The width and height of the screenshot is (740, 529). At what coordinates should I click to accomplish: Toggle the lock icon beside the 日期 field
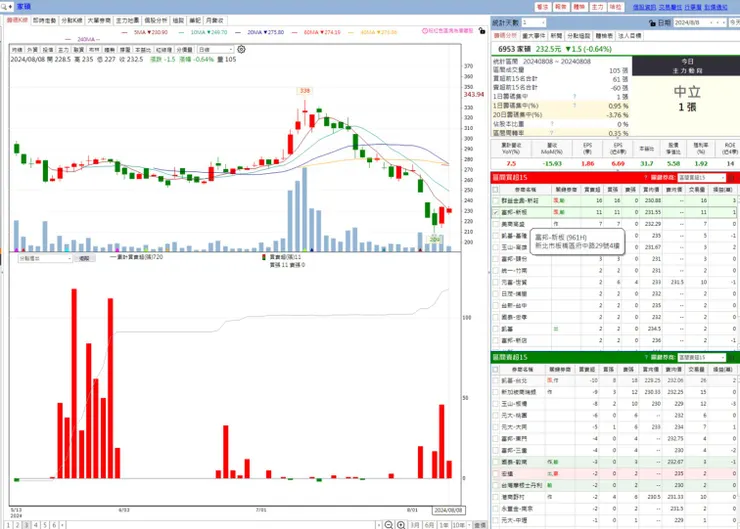(653, 23)
